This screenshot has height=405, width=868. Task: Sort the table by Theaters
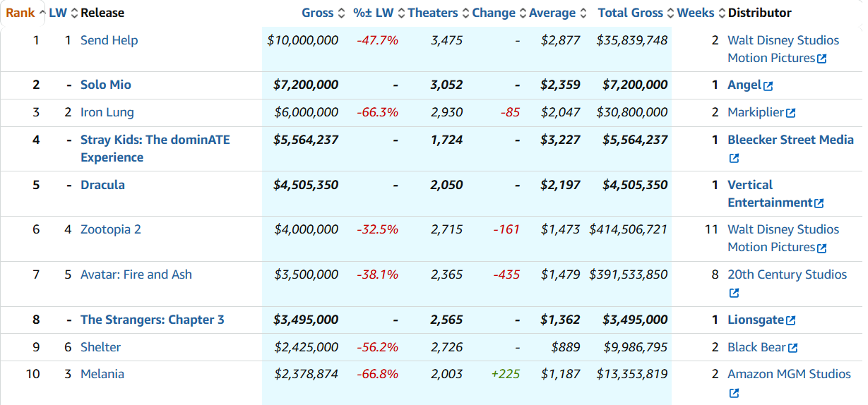coord(433,13)
